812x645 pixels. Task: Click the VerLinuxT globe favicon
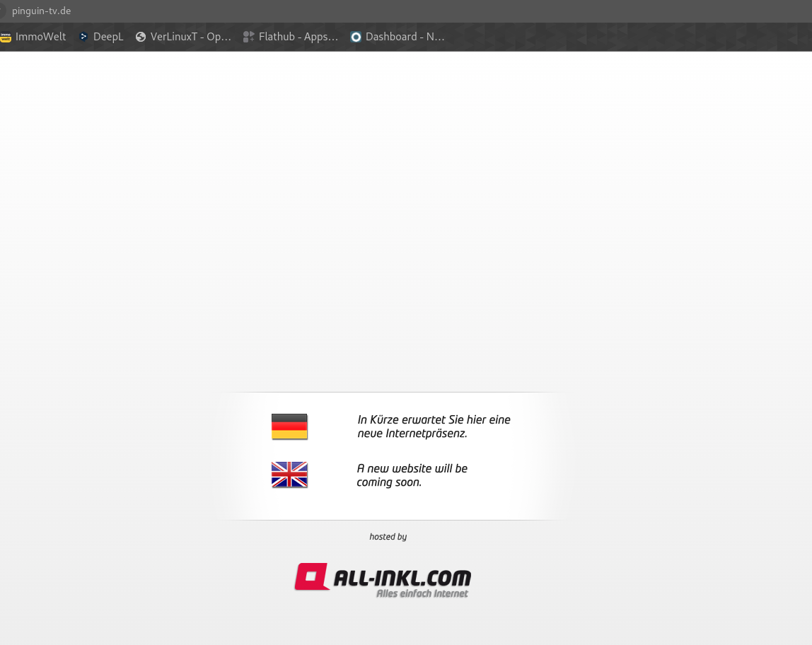click(141, 37)
